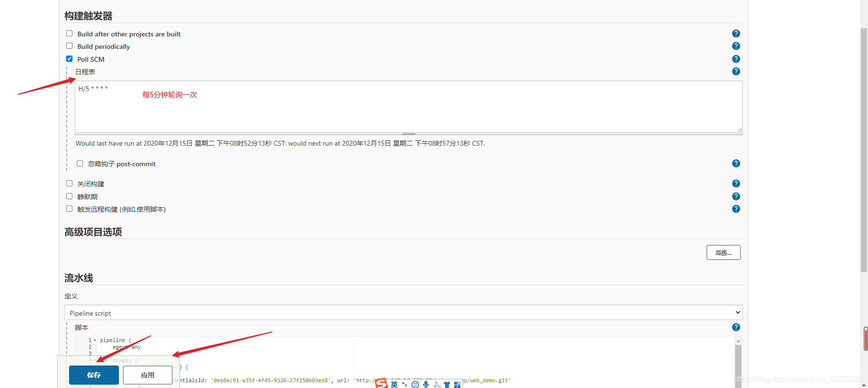This screenshot has height=388, width=868.
Task: Click 应用 apply button
Action: point(148,375)
